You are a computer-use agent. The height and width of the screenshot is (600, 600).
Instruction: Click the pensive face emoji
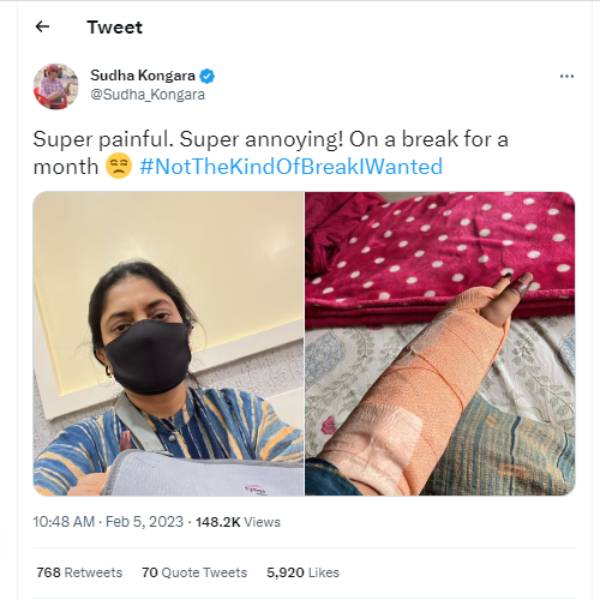[x=118, y=167]
